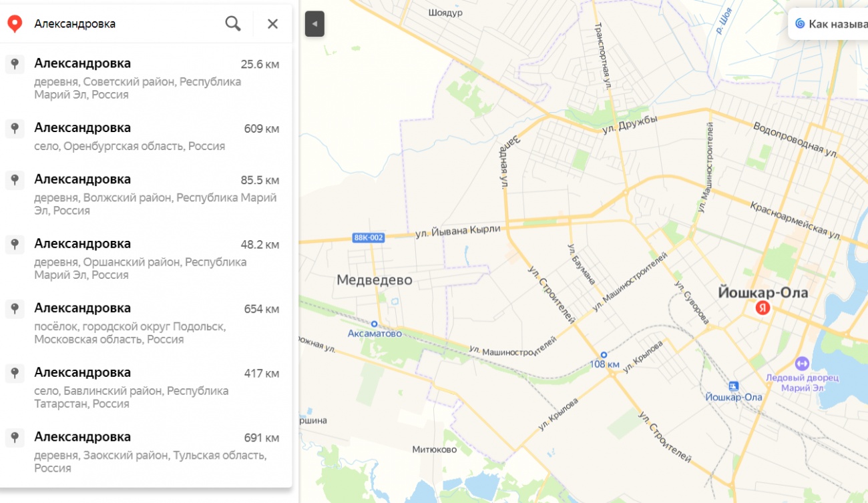Click the Йошкар-Ола train station icon

734,386
